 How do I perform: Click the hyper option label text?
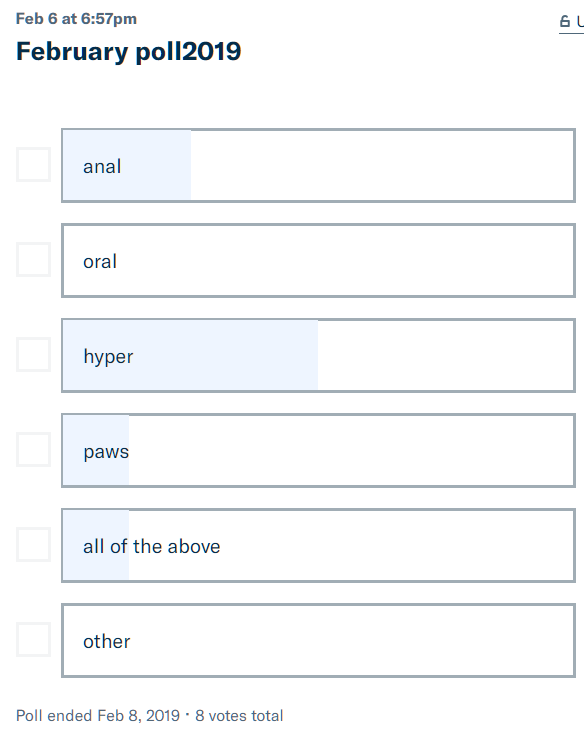pyautogui.click(x=108, y=357)
